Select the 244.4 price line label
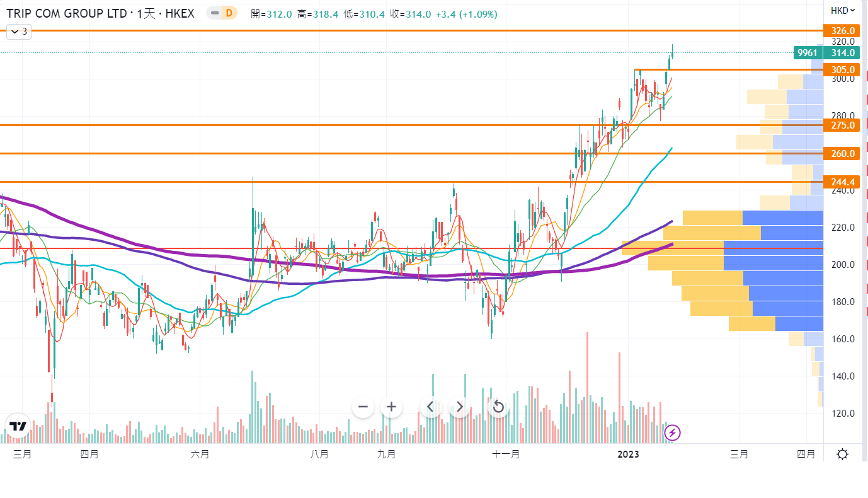 (x=842, y=182)
